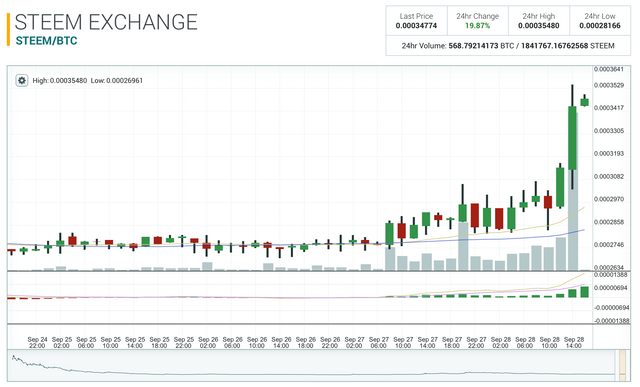
Task: Click the tall green candle at Sep 28 14:00
Action: point(572,138)
